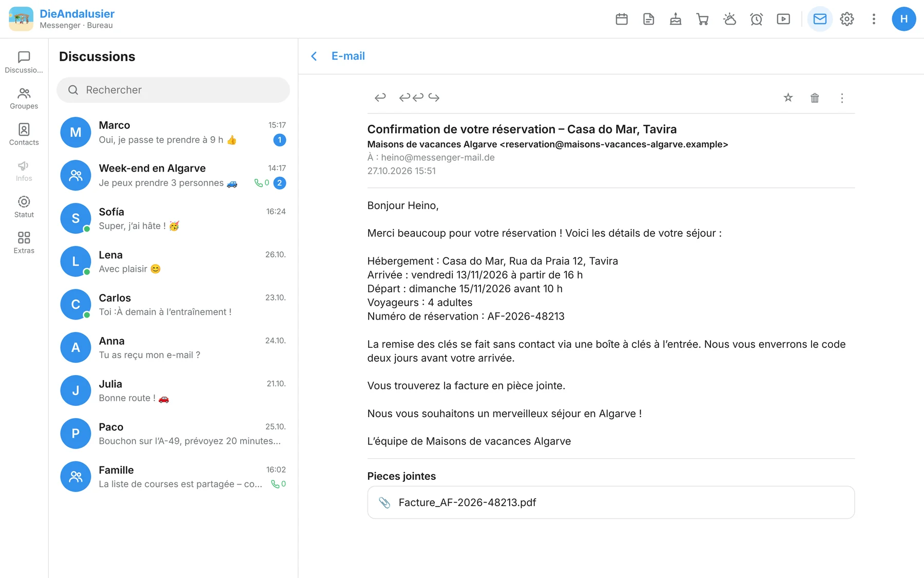Go back with E-mail chevron

click(314, 56)
